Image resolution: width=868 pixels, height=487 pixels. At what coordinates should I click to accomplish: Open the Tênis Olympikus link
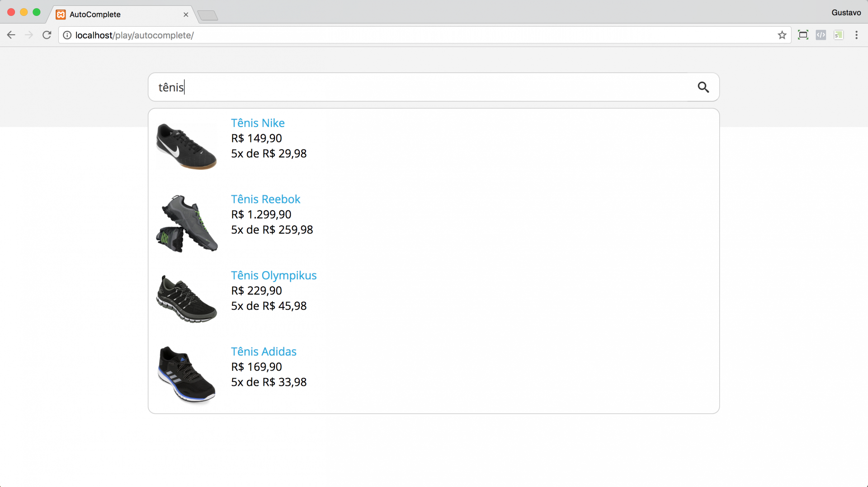pos(274,276)
